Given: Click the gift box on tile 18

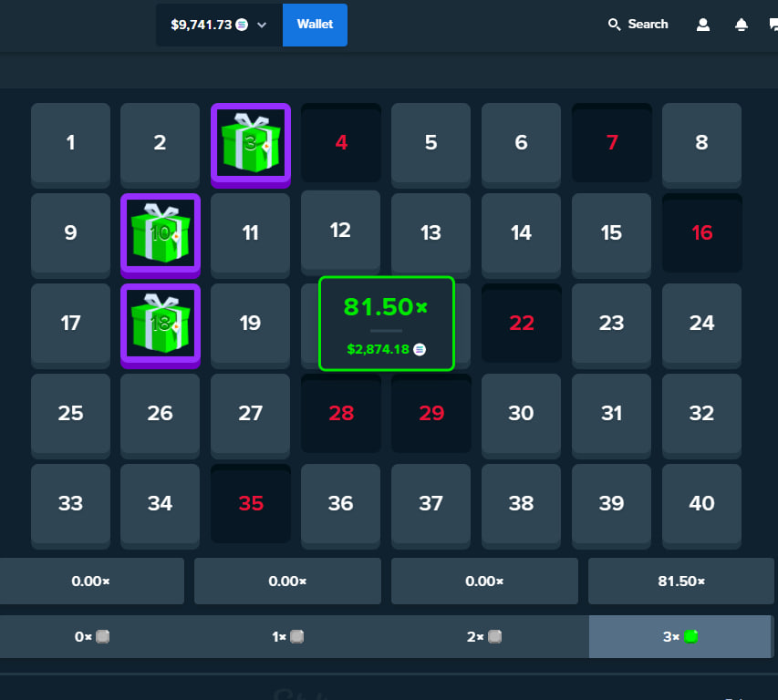Looking at the screenshot, I should coord(161,323).
